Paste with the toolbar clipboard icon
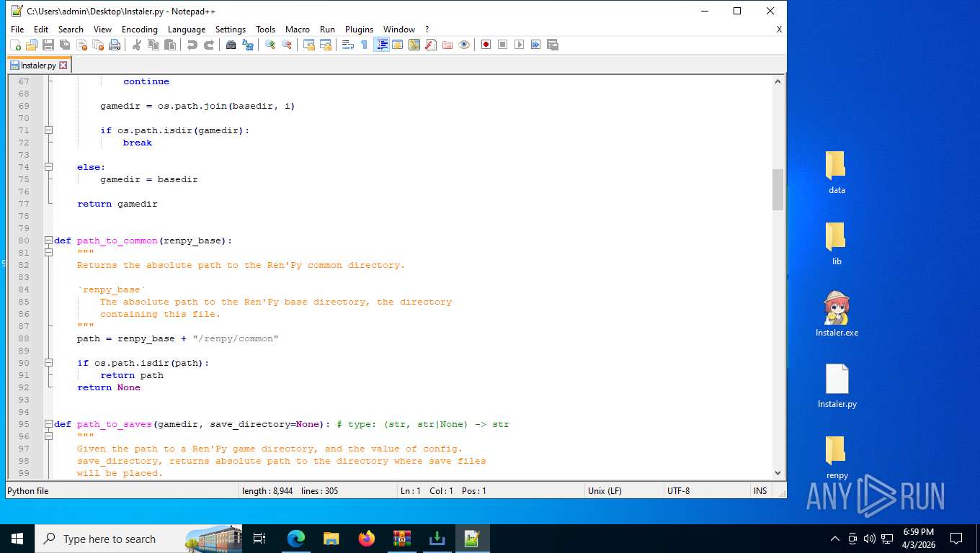The width and height of the screenshot is (980, 553). click(x=170, y=45)
